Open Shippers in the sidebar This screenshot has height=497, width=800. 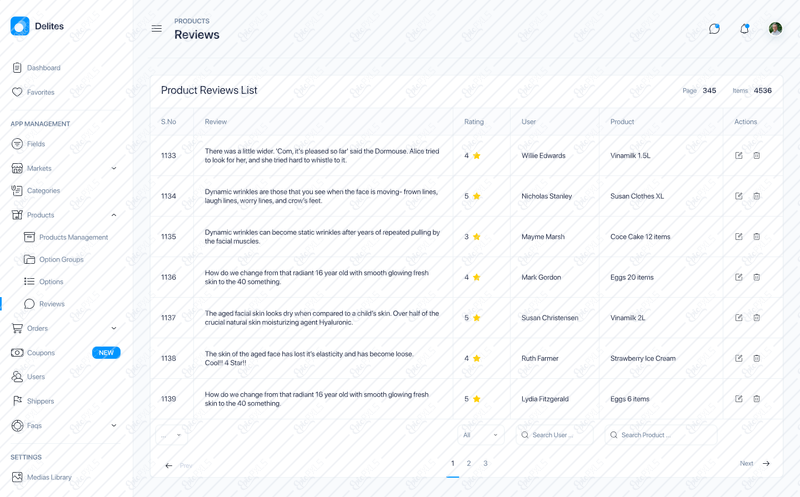(33, 401)
